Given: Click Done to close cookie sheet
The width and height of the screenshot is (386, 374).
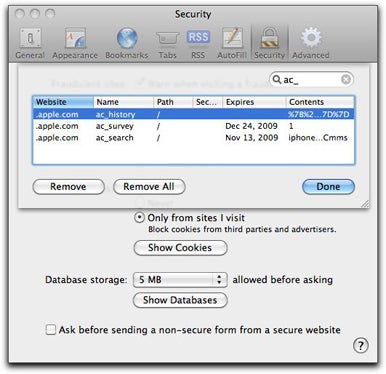Looking at the screenshot, I should tap(328, 187).
